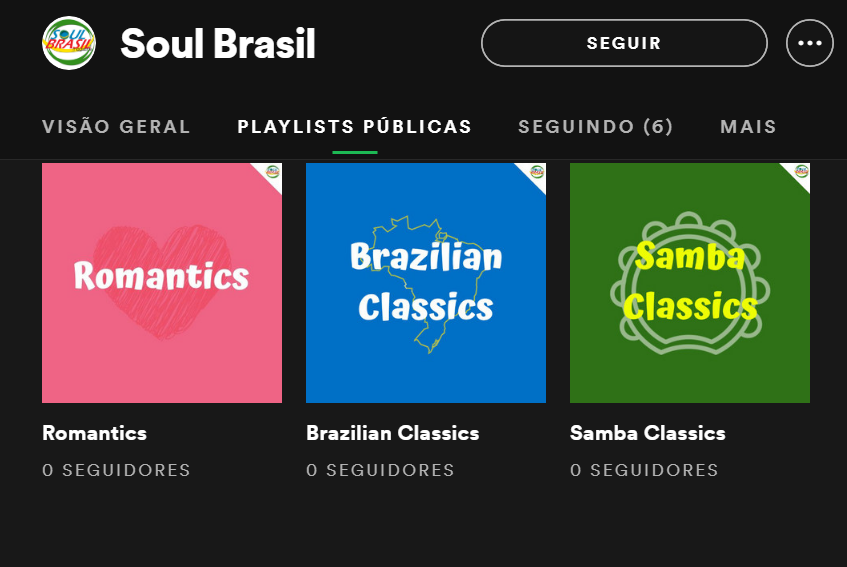Select the PLAYLISTS PÚBLICAS tab
The height and width of the screenshot is (567, 847).
pos(354,127)
